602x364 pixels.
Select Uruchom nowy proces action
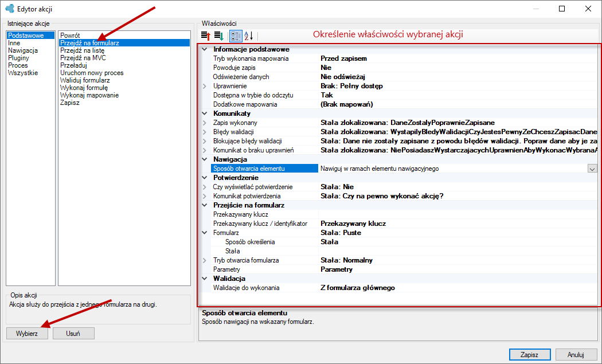[92, 73]
